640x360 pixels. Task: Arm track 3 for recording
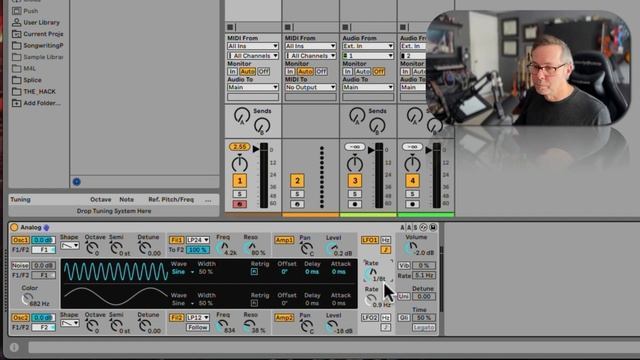click(x=355, y=204)
